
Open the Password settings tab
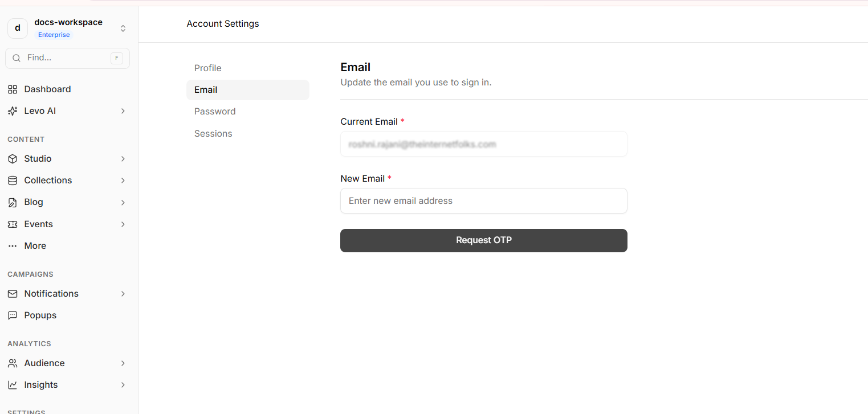tap(215, 112)
